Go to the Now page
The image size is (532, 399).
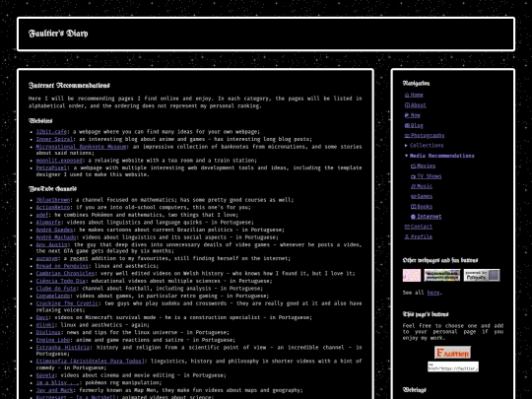coord(412,115)
